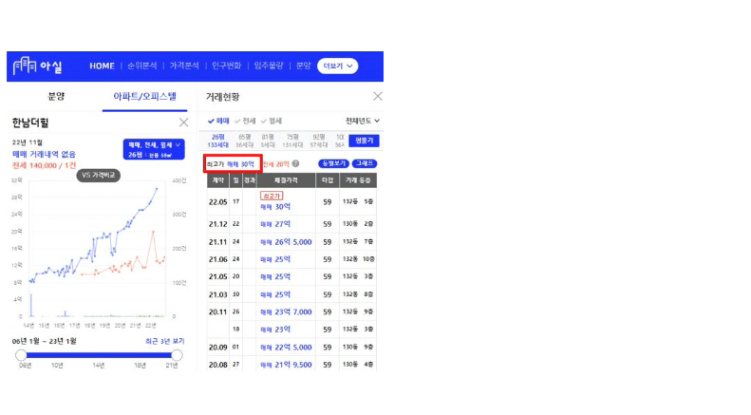Click the 눌러보기 pill button
Screen dimensions: 751x415
click(x=333, y=163)
